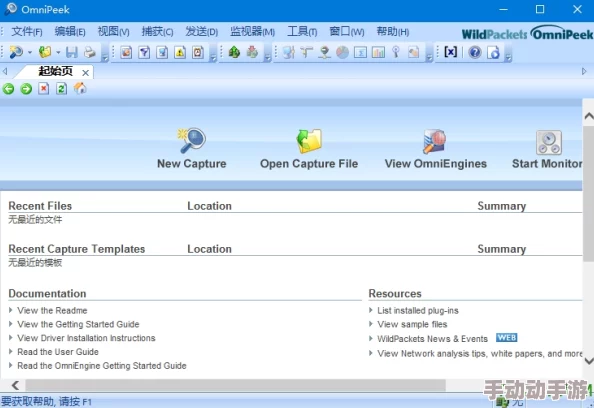Click the tab strip right scroll arrow
Screen dimensions: 594x408
coord(584,71)
